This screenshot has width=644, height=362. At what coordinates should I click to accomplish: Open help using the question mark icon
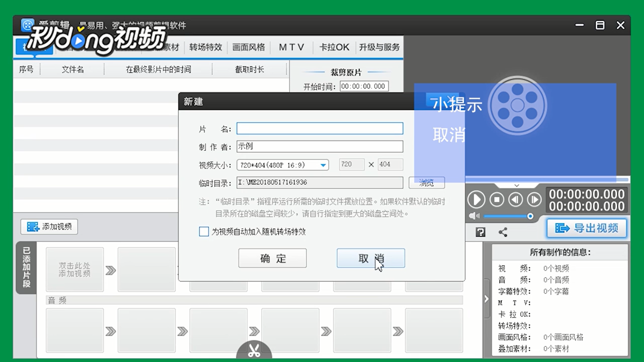480,231
